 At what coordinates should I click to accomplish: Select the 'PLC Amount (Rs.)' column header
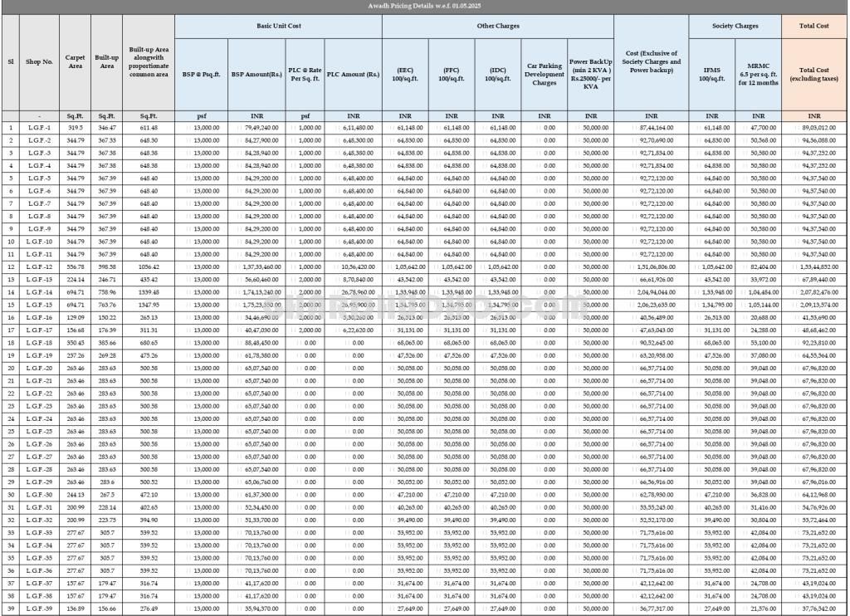coord(353,74)
